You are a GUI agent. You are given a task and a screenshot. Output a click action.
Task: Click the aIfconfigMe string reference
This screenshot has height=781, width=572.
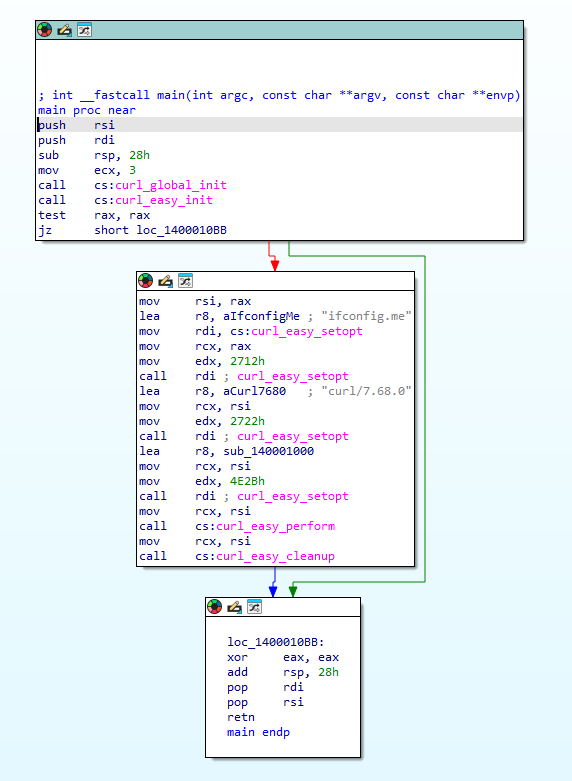point(262,316)
